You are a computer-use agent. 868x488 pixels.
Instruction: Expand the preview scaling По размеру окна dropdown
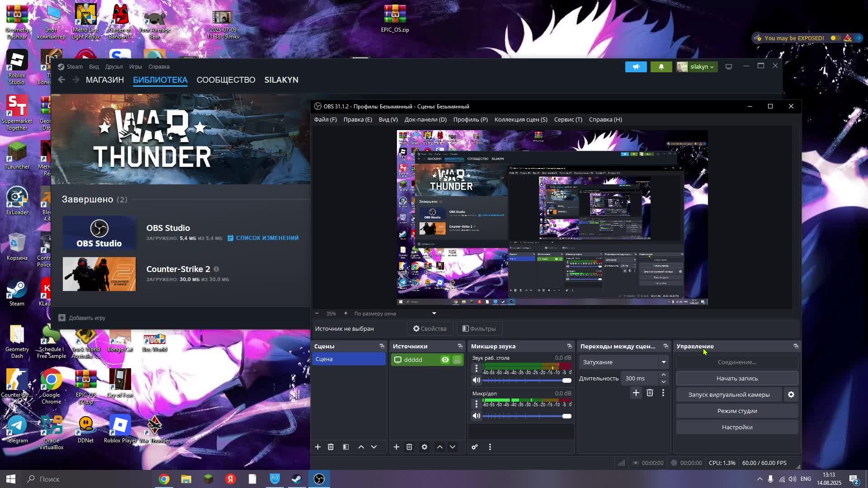(x=395, y=313)
